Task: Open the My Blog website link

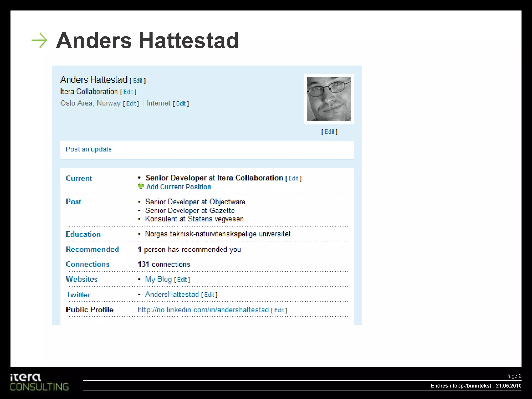Action: 158,279
